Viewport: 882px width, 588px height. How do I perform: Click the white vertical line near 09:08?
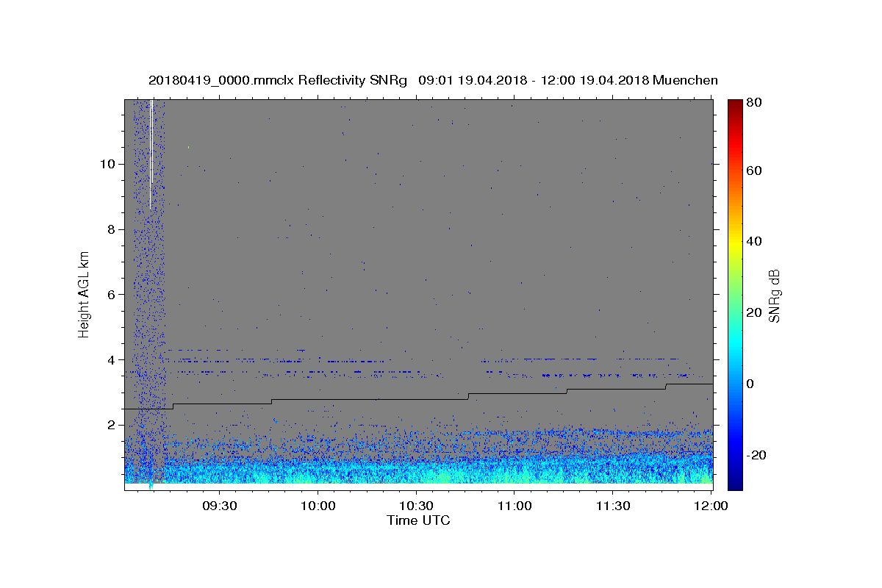click(151, 154)
